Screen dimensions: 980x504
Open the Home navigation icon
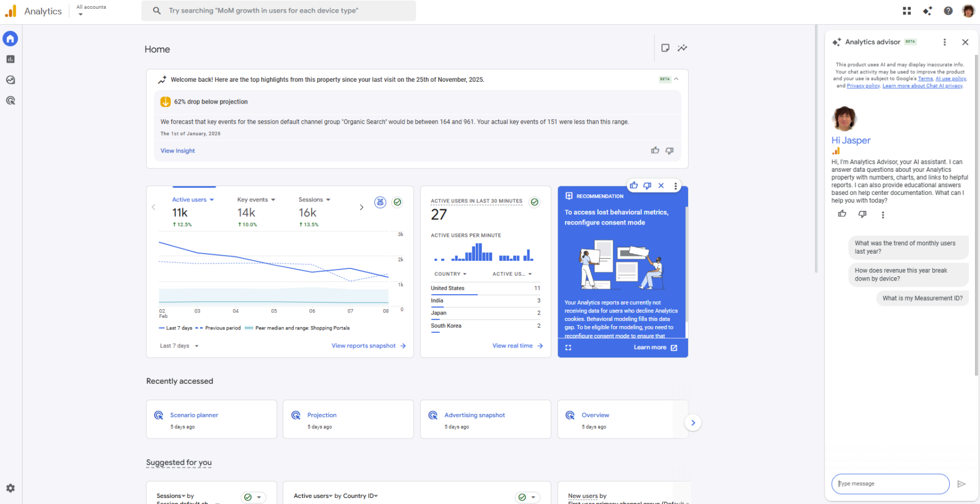coord(10,38)
